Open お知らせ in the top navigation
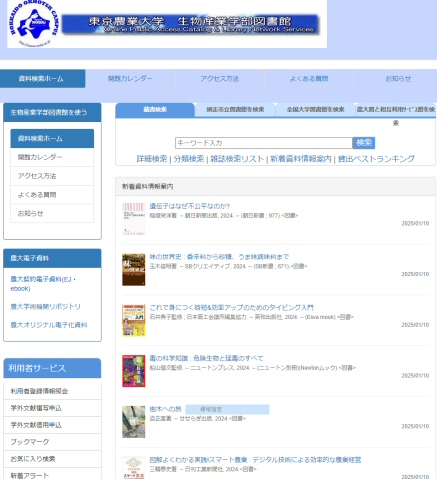Screen dimensions: 437x479 [x=398, y=79]
